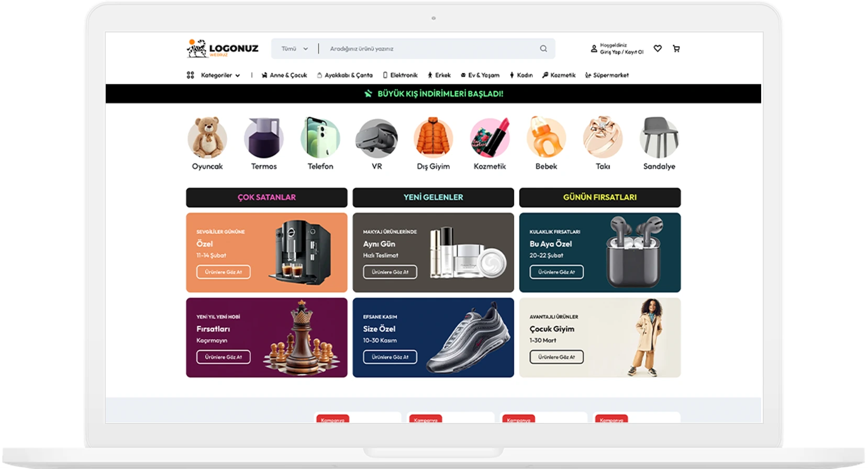Viewport: 868px width, 469px height.
Task: Expand the Tümü search filter dropdown
Action: pyautogui.click(x=295, y=49)
